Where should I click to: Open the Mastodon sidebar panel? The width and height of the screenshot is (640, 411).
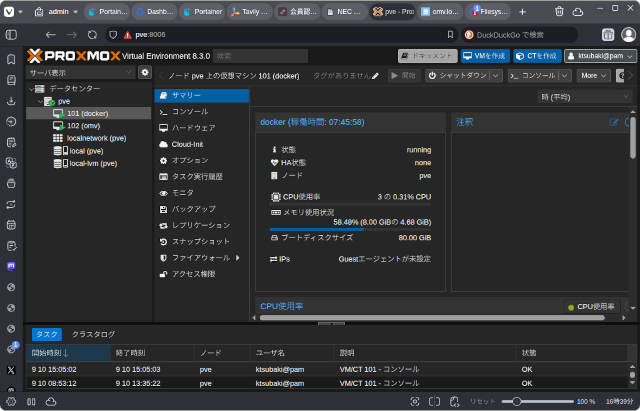11,266
